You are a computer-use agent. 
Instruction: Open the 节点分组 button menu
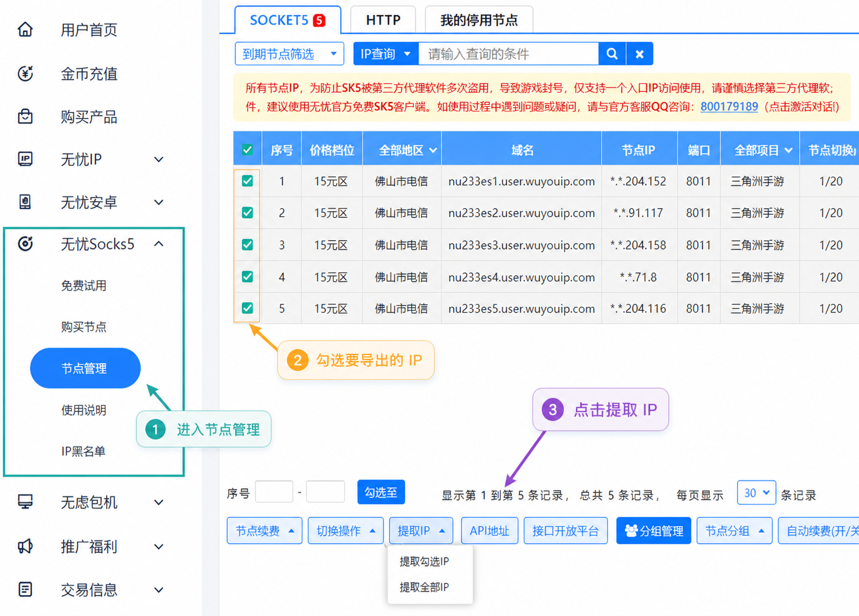(735, 531)
